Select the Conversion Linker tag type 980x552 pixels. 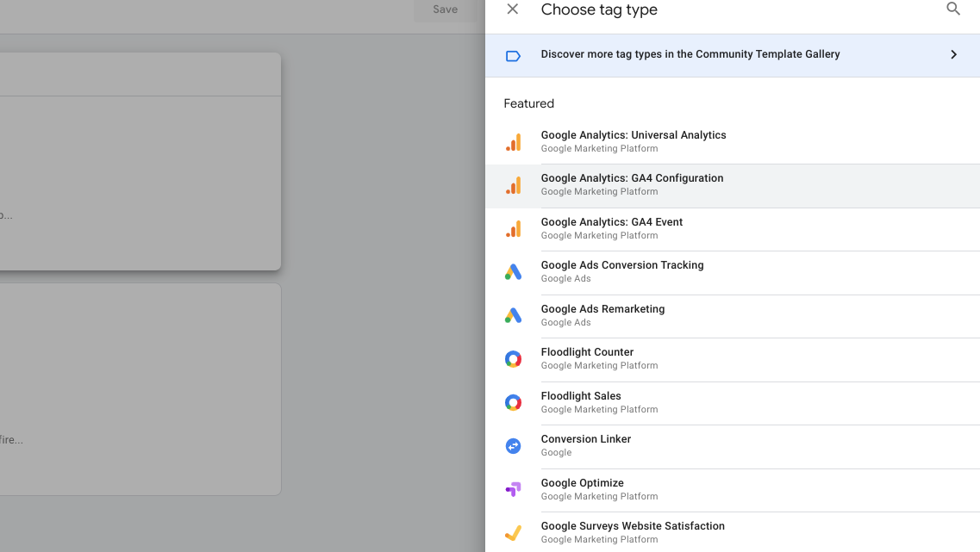[x=733, y=446]
